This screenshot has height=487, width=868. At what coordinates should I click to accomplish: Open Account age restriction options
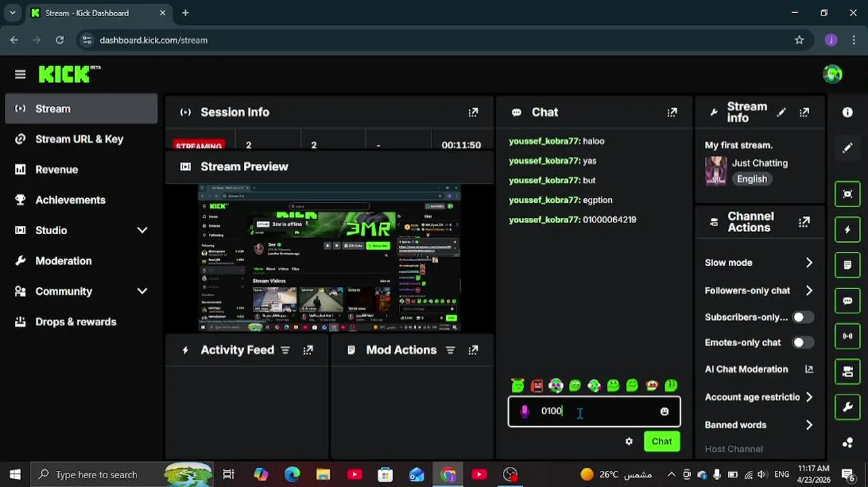click(759, 397)
